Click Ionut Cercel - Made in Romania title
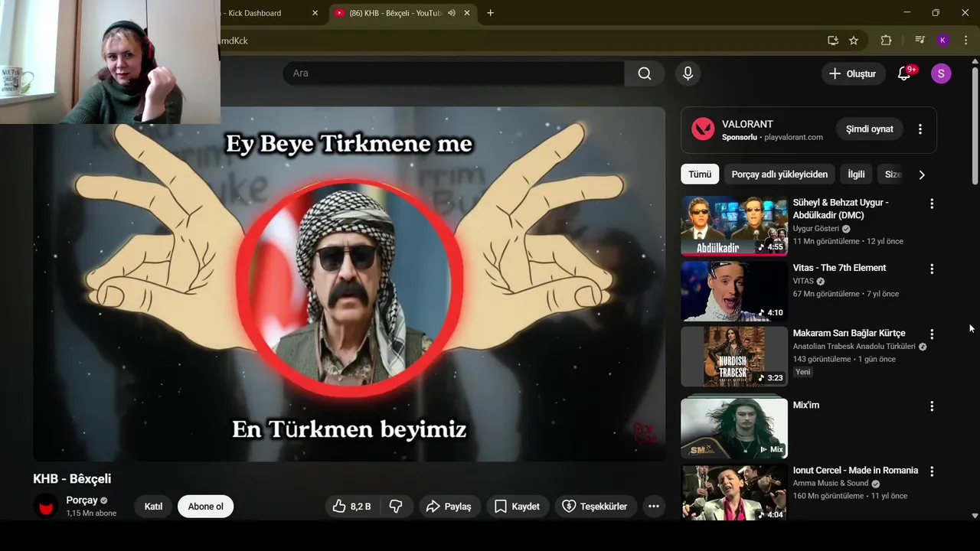Screen dimensions: 980x551 click(855, 471)
